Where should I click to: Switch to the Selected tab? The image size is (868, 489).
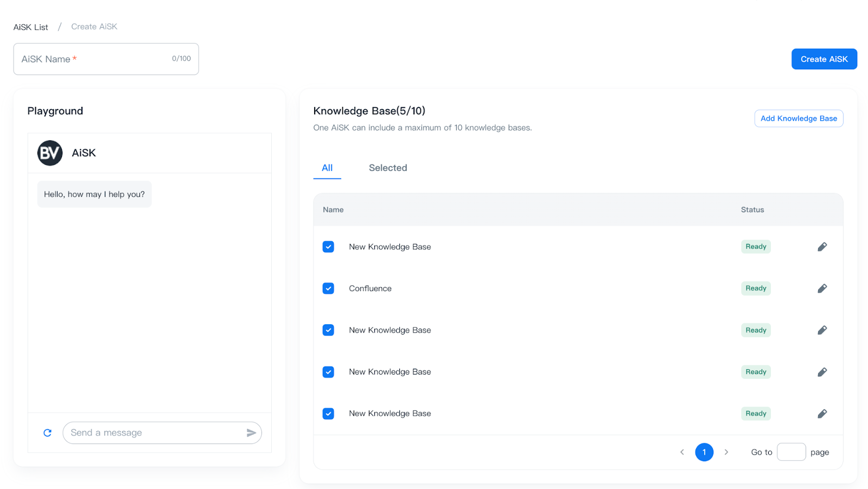pos(387,168)
